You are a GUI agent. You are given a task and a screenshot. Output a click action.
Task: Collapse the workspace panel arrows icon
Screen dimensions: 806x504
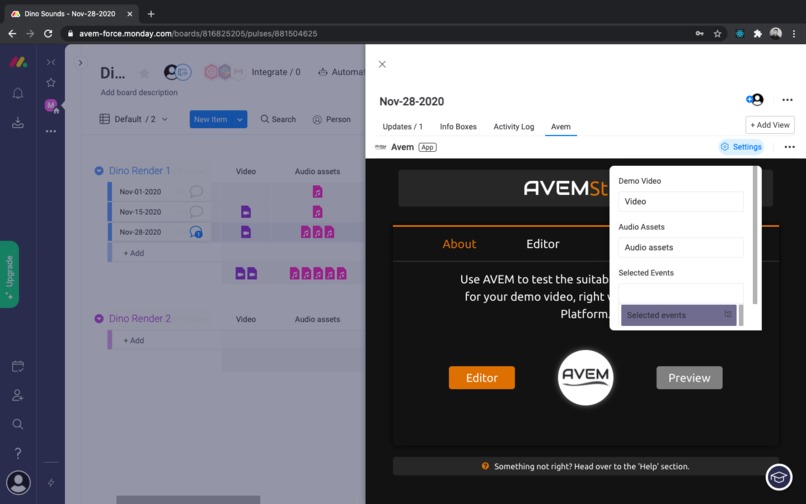(51, 62)
